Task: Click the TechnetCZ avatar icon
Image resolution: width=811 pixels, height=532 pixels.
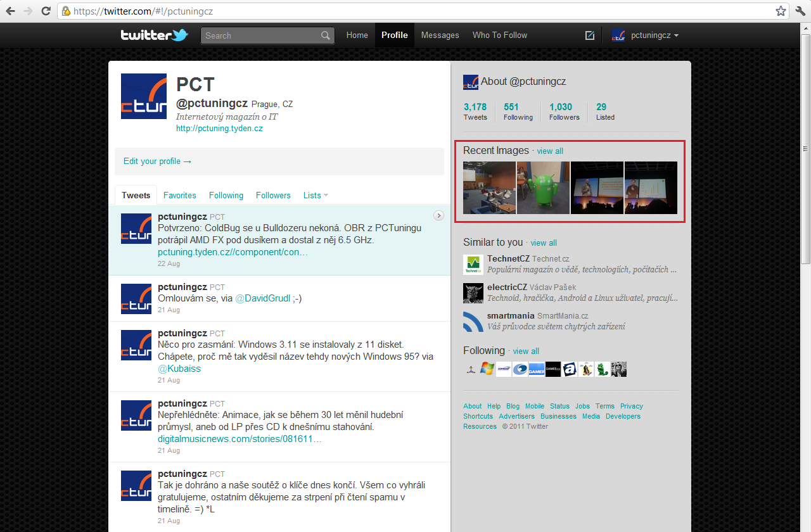Action: 473,264
